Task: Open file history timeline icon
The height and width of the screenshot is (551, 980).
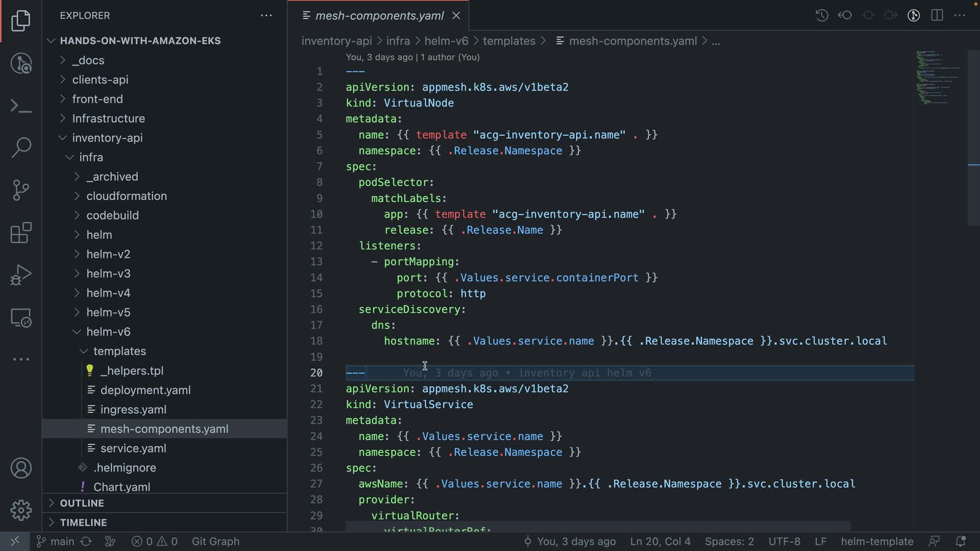Action: (821, 15)
